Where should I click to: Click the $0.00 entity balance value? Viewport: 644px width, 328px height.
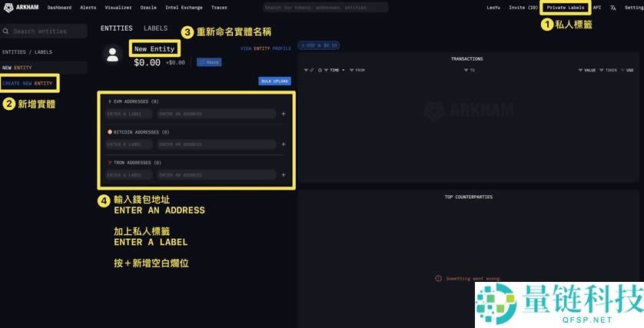(147, 62)
